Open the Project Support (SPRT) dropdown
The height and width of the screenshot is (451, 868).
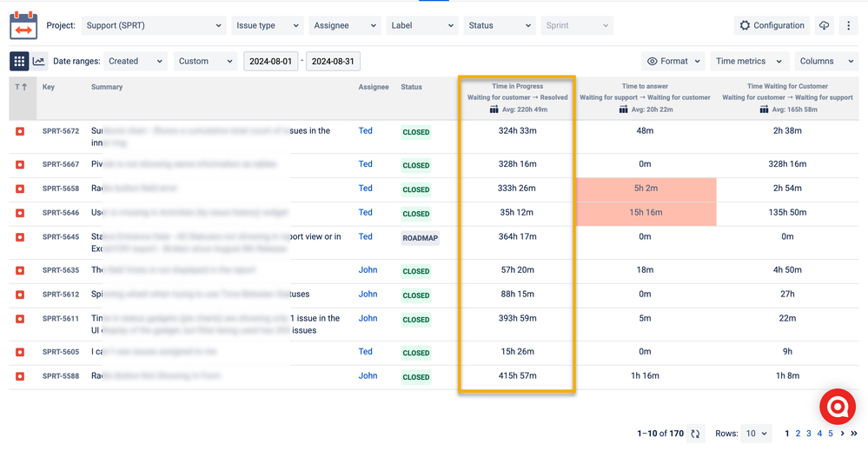pyautogui.click(x=154, y=25)
